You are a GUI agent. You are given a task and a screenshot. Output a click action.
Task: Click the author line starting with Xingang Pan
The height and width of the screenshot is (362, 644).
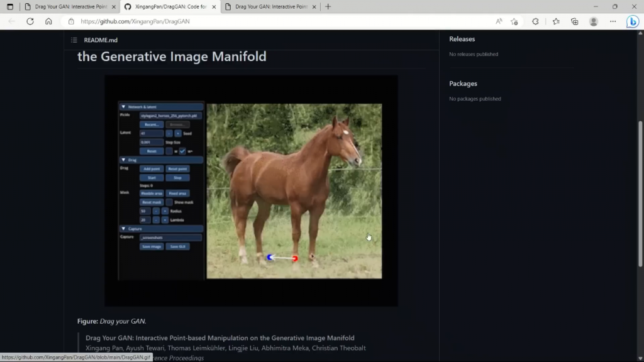(226, 348)
